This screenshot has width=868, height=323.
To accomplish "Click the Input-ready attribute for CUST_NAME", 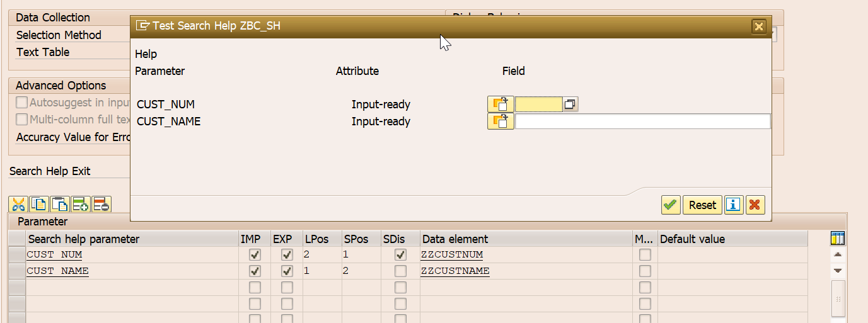I will point(381,122).
